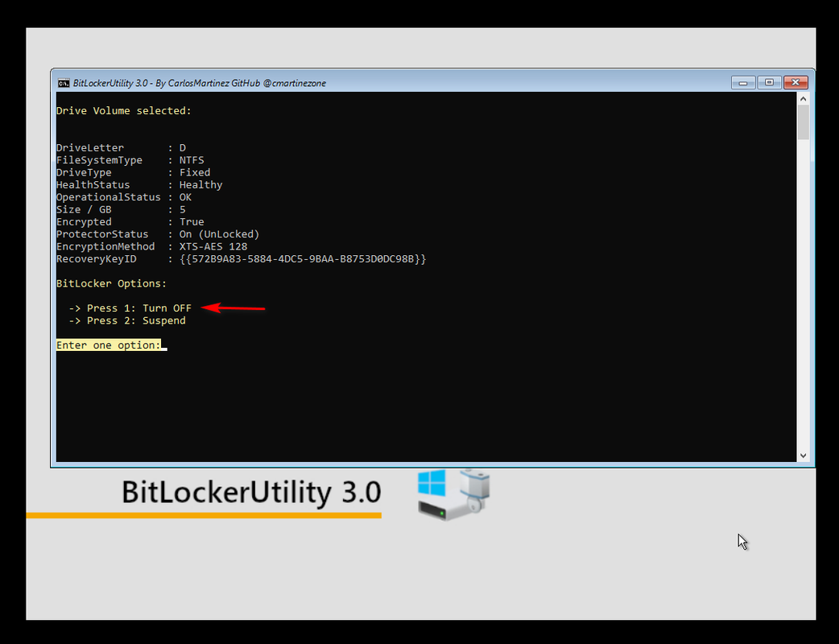Click the large BitLockerUtility 3.0 heading

pyautogui.click(x=251, y=492)
